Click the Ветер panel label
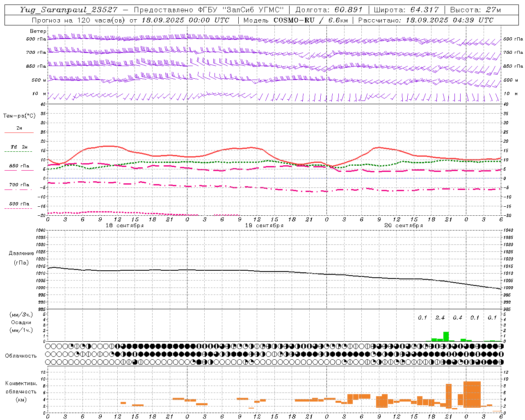525x420 pixels. tap(38, 31)
